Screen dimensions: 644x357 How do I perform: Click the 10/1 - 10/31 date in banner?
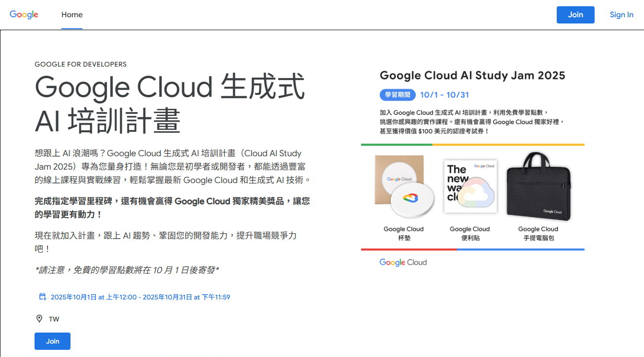point(444,95)
